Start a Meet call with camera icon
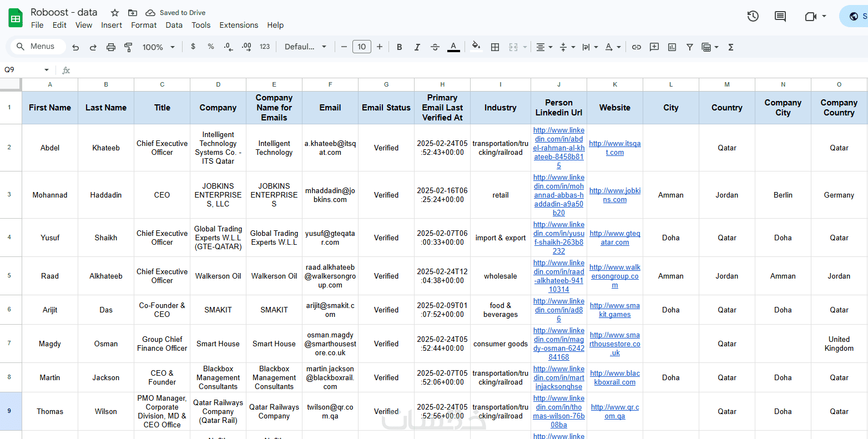The height and width of the screenshot is (439, 868). coord(810,16)
